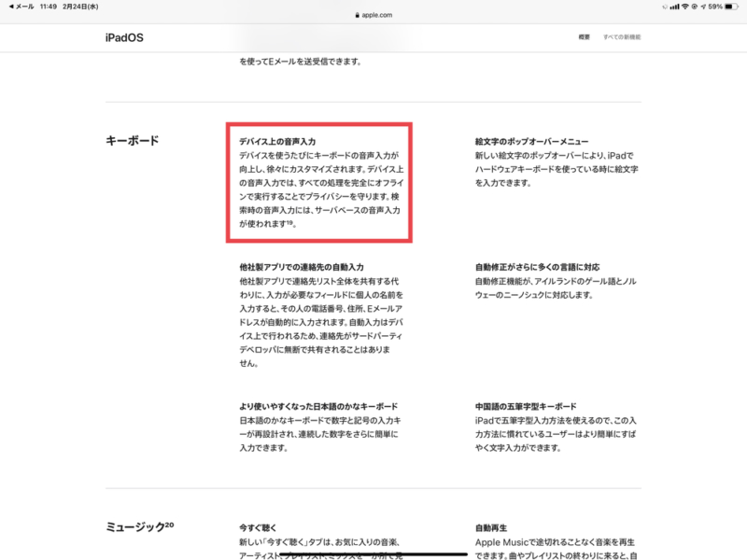Image resolution: width=747 pixels, height=560 pixels.
Task: Tap the paragraph starting 自動修正機能が
Action: (556, 288)
